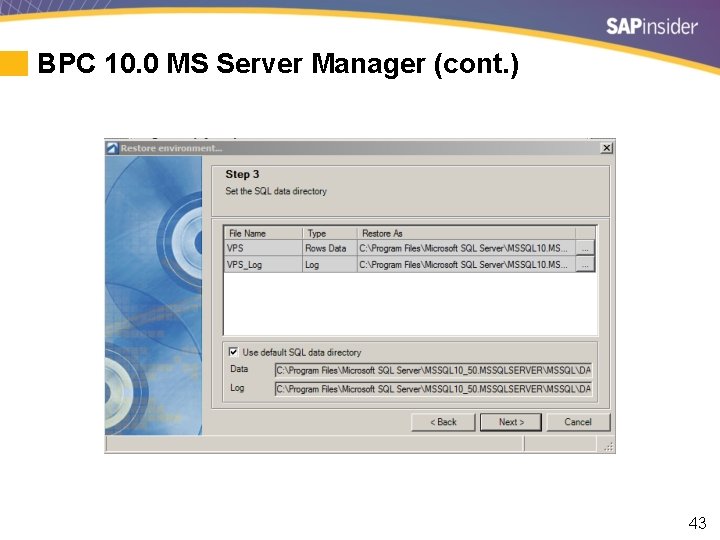Screen dimensions: 720x540
Task: Click the dialog resize grip
Action: pyautogui.click(x=608, y=447)
